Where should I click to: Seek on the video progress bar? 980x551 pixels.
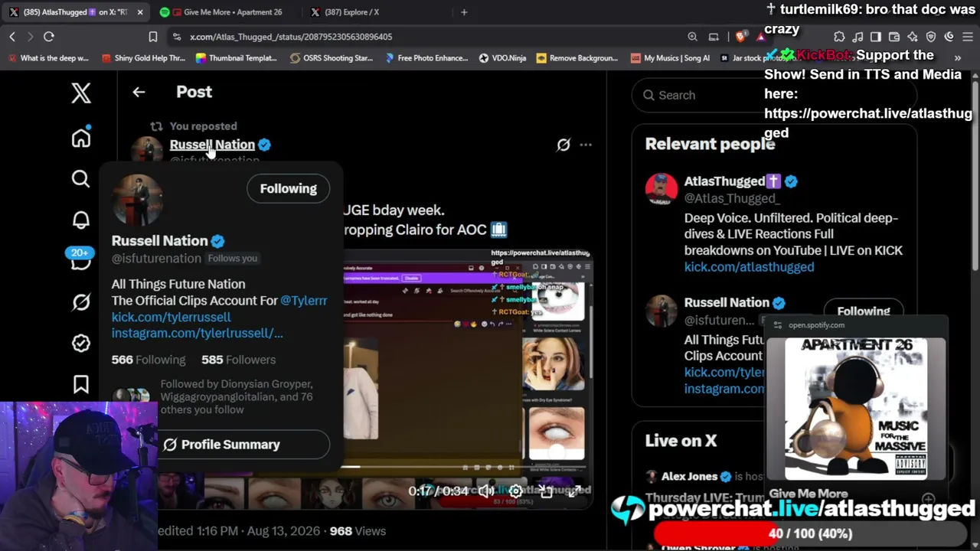coord(464,467)
